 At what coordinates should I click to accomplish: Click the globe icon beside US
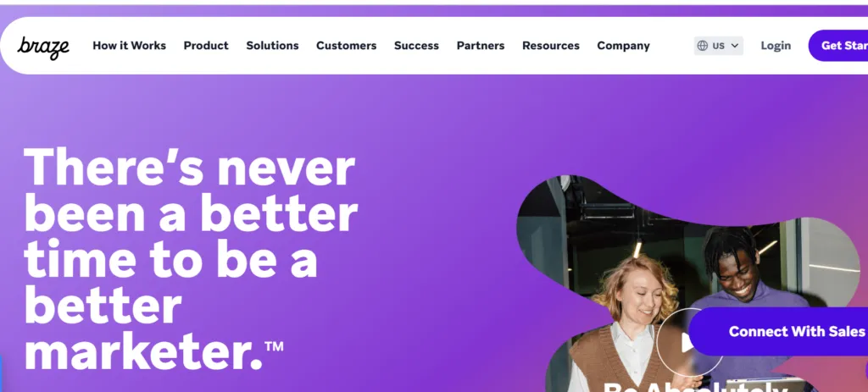[x=703, y=46]
